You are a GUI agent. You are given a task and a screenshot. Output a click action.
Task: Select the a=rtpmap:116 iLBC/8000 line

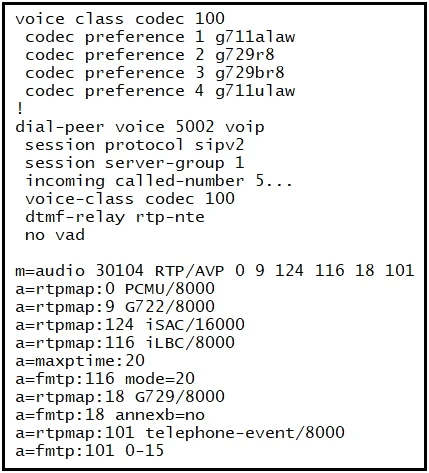coord(125,343)
